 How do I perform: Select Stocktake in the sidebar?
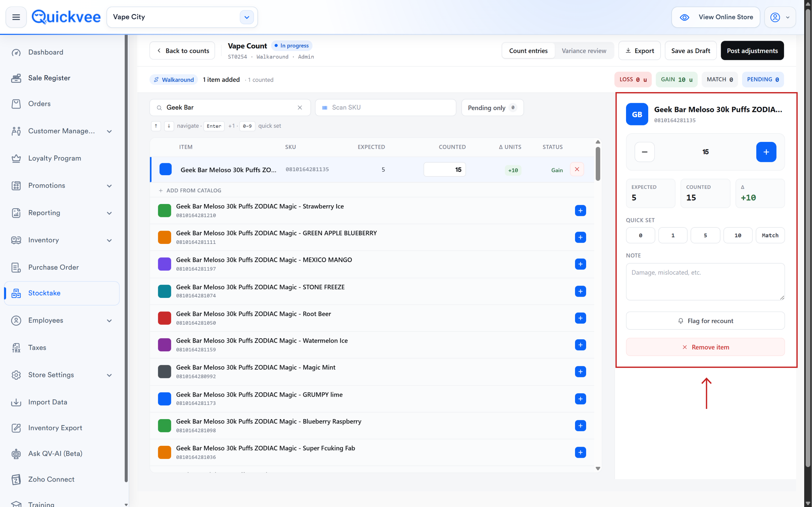[x=62, y=293]
